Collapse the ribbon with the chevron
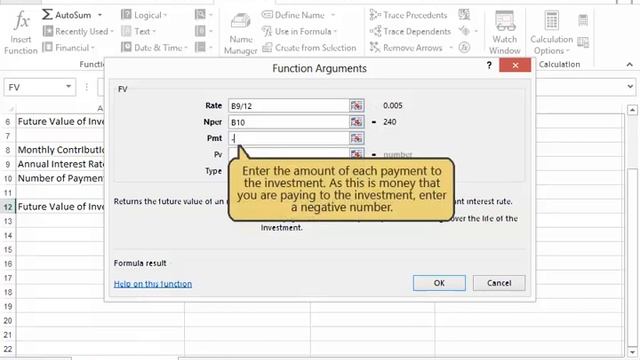The image size is (640, 360). pos(629,64)
